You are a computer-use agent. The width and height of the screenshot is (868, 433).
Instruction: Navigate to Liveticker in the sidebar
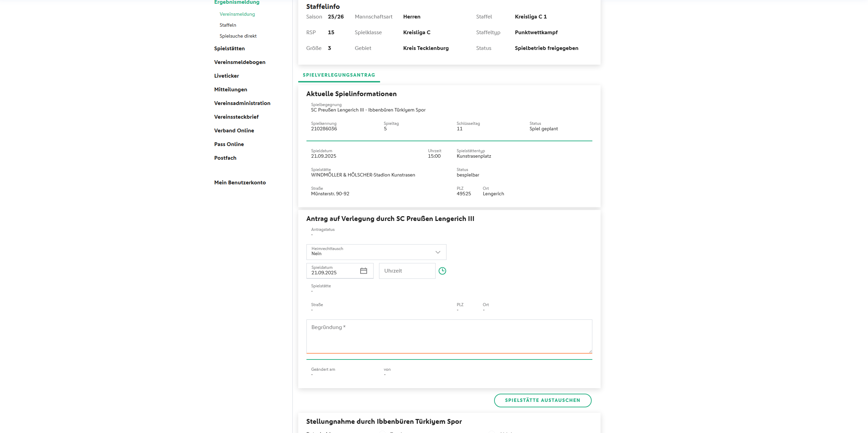(226, 76)
